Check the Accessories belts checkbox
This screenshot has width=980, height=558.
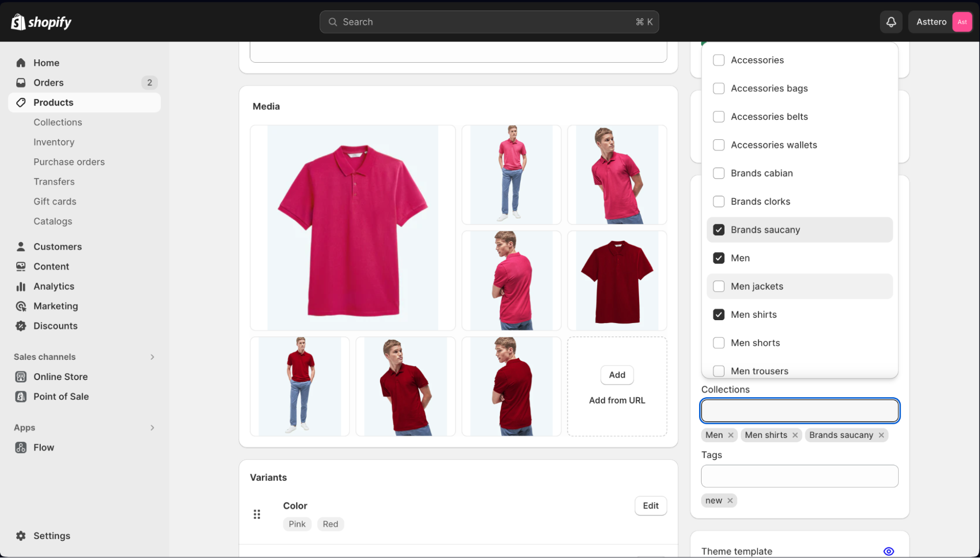[x=719, y=117]
